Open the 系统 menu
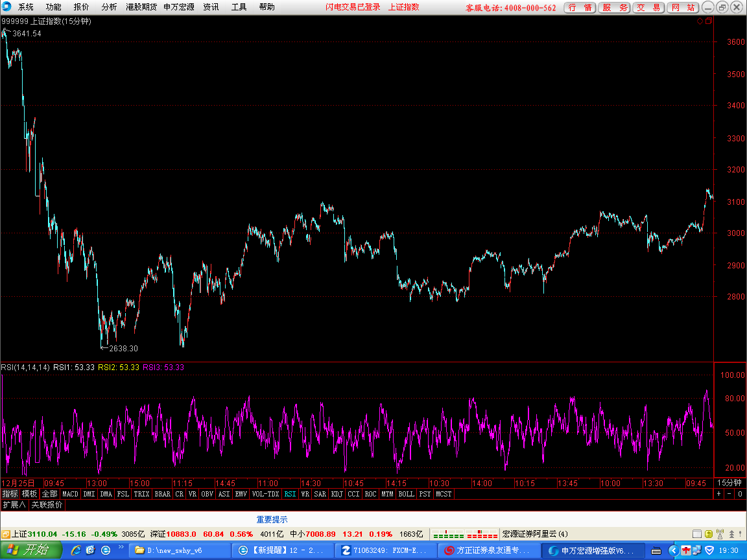 [26, 7]
